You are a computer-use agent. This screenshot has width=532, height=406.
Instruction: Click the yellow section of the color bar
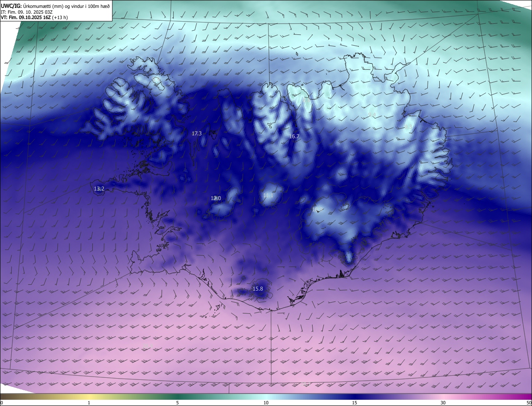(89, 397)
